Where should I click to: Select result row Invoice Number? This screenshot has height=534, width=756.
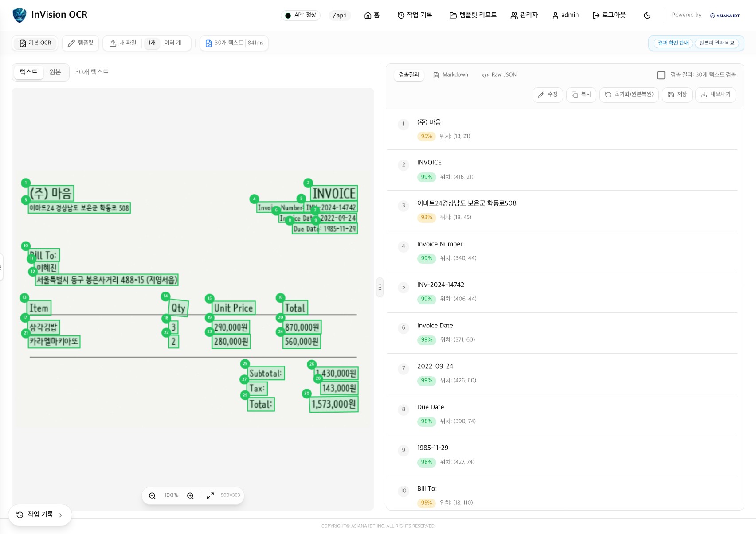click(x=562, y=251)
